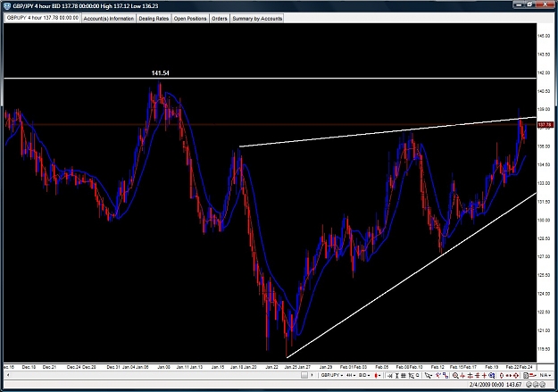Image resolution: width=558 pixels, height=392 pixels.
Task: Click the 145.00 label on price axis
Action: pyautogui.click(x=544, y=36)
